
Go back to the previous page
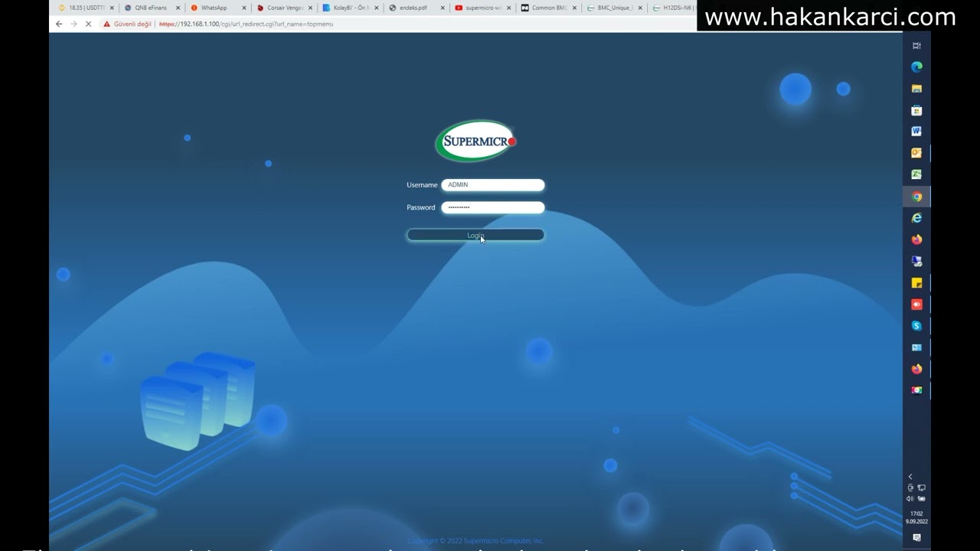59,24
